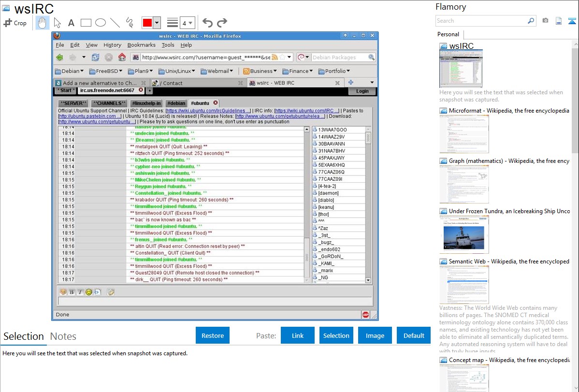Expand the Unix/Linux bookmarks folder
579x392 pixels.
point(177,71)
